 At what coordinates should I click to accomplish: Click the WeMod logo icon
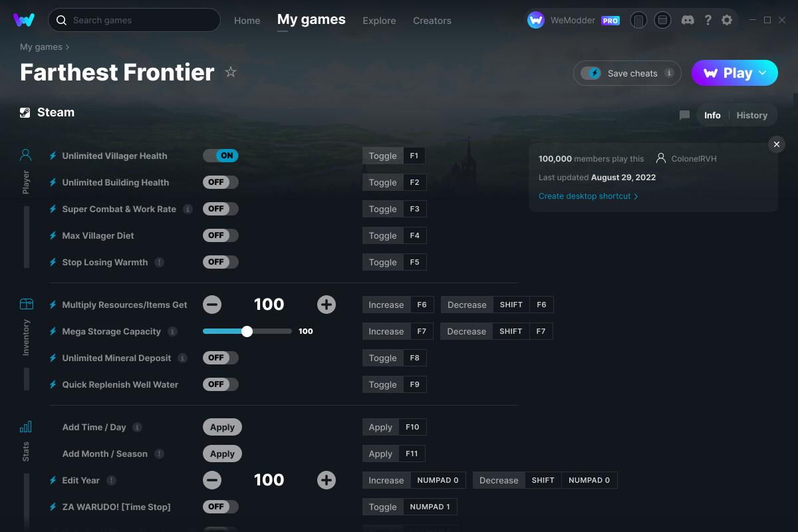click(24, 20)
